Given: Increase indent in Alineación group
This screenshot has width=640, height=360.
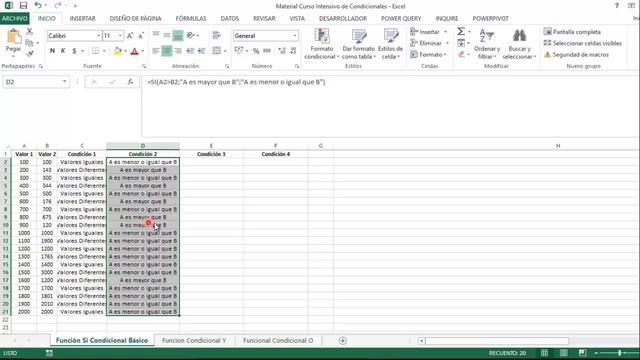Looking at the screenshot, I should (201, 51).
